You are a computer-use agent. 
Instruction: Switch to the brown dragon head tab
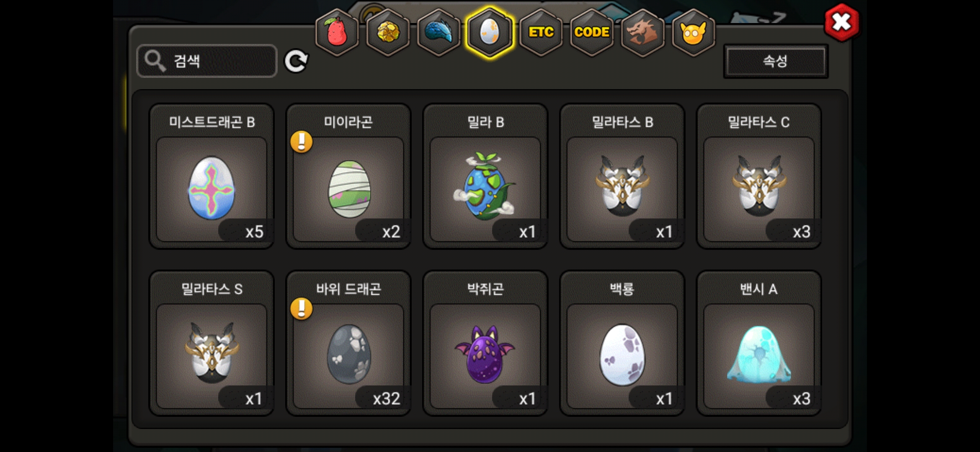(x=642, y=32)
